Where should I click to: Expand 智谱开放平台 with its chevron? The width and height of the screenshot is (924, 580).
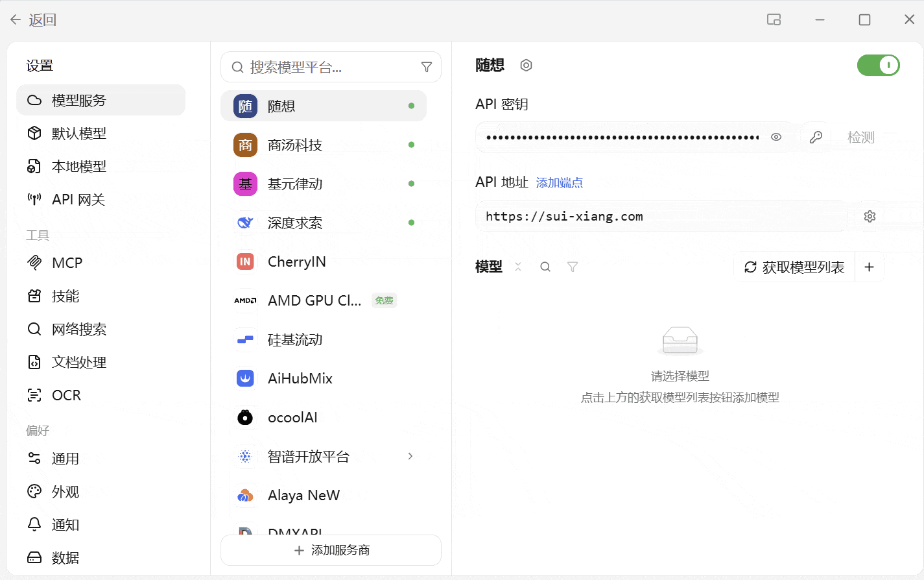410,456
